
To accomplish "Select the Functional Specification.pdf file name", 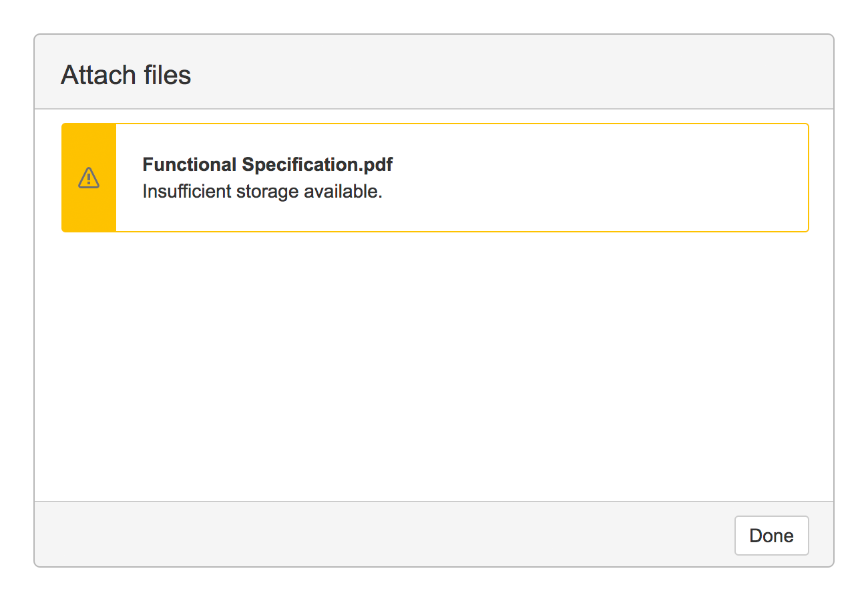I will [x=267, y=164].
